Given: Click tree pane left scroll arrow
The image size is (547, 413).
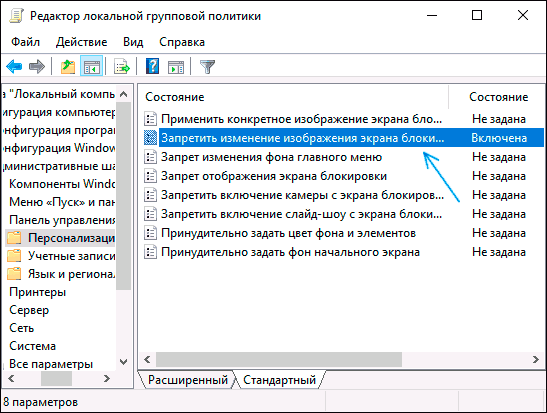Looking at the screenshot, I should coord(11,378).
